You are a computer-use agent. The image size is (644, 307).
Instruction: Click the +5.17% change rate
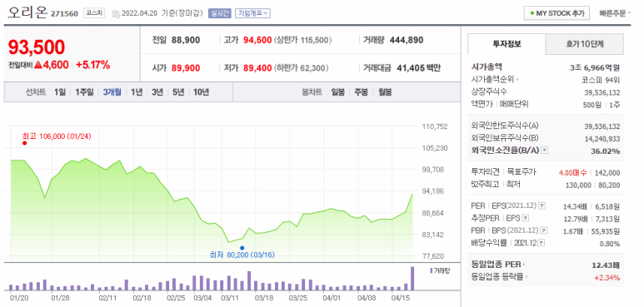click(x=92, y=65)
